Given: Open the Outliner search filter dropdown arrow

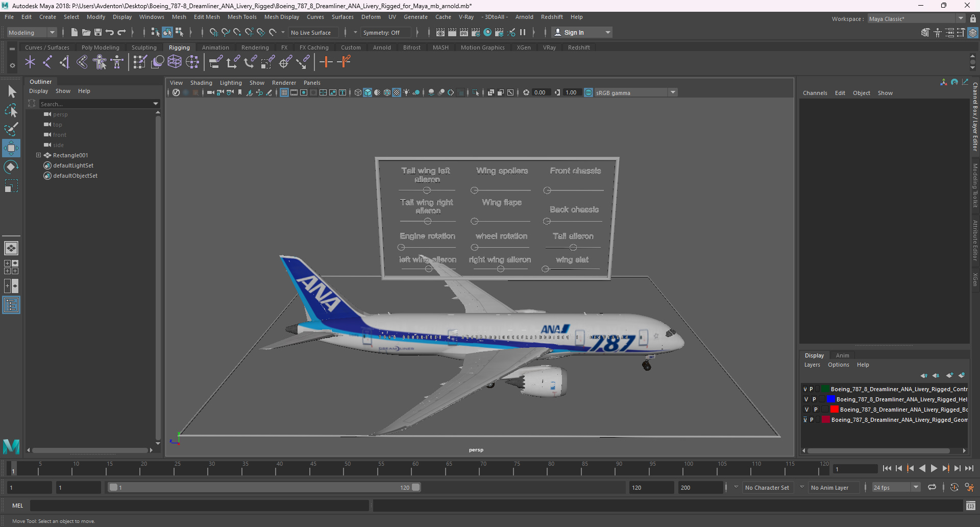Looking at the screenshot, I should click(x=156, y=104).
